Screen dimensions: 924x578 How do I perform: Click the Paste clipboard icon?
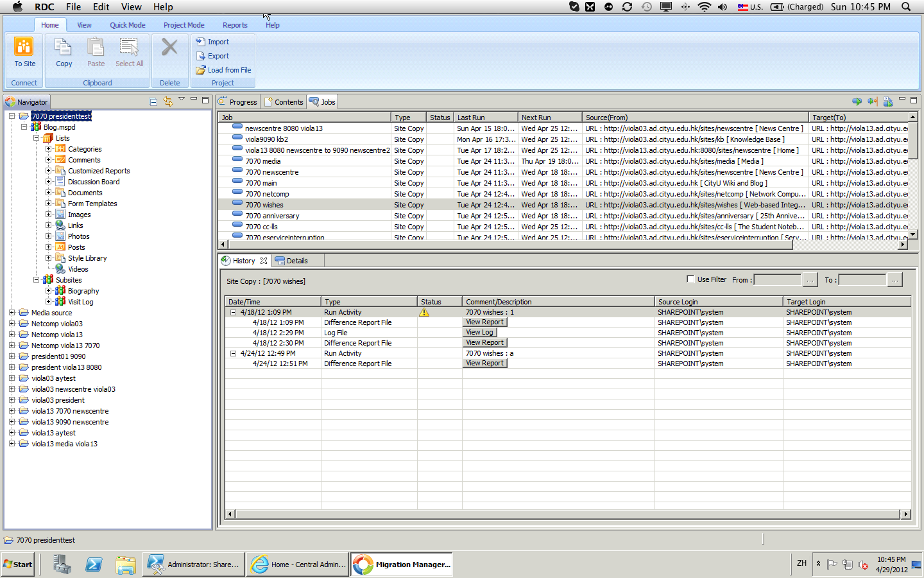96,48
